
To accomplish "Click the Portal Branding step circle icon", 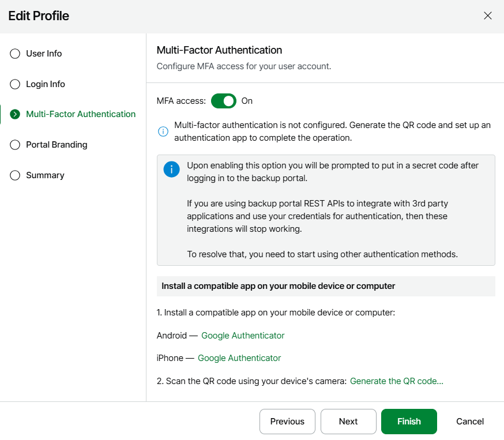I will [x=15, y=145].
